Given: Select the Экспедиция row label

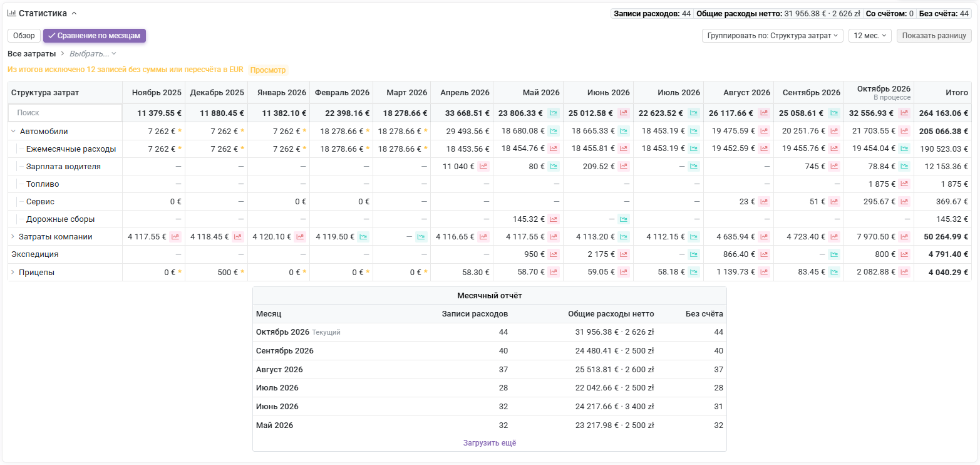Looking at the screenshot, I should click(35, 254).
